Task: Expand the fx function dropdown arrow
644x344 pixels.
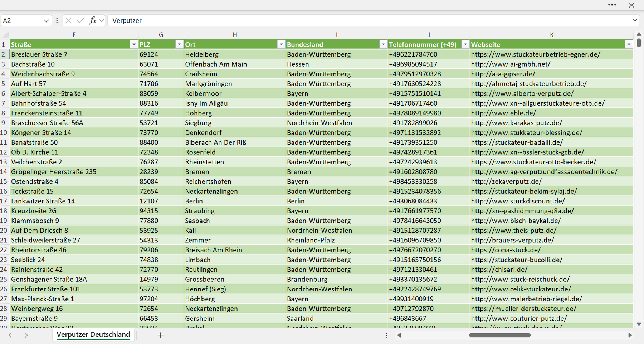Action: click(102, 21)
